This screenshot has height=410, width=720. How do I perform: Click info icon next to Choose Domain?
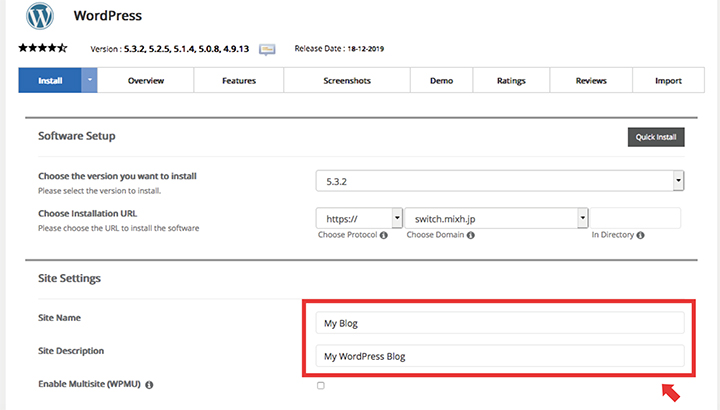tap(471, 235)
